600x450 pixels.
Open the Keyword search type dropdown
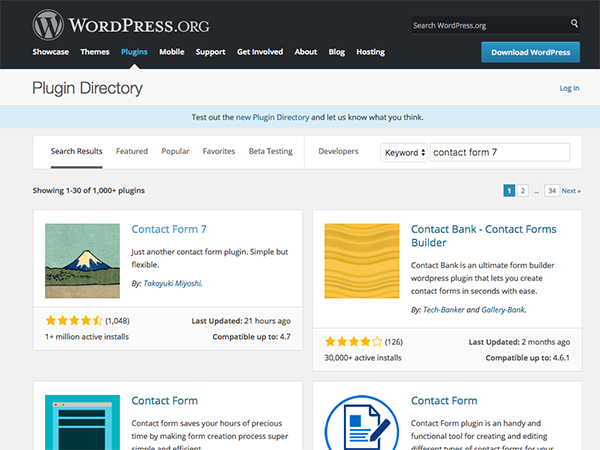pyautogui.click(x=404, y=153)
